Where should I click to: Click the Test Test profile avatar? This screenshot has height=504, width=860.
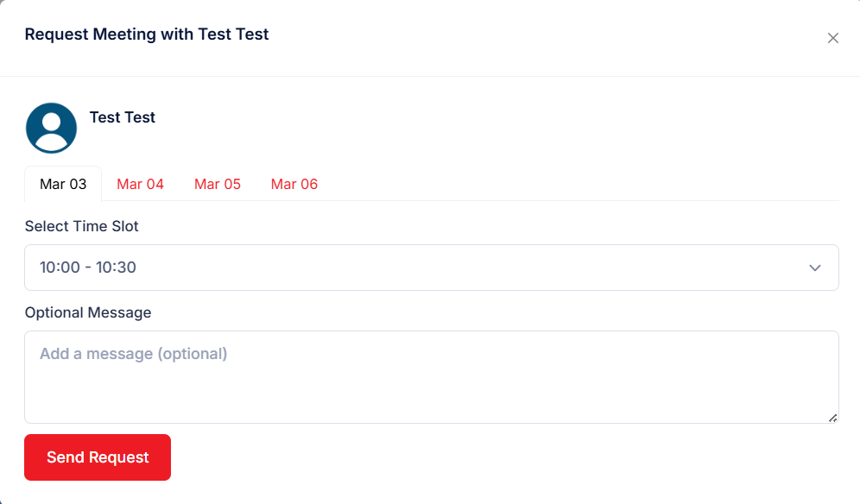(x=52, y=129)
